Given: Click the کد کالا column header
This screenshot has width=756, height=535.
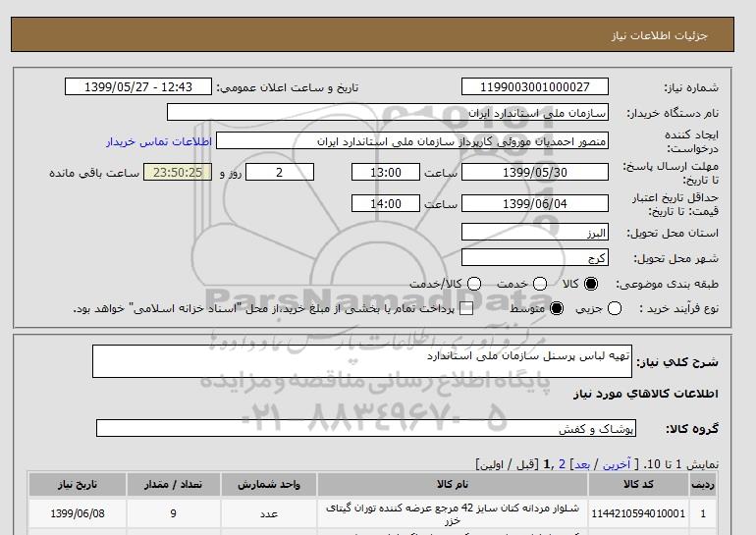Looking at the screenshot, I should point(638,484).
